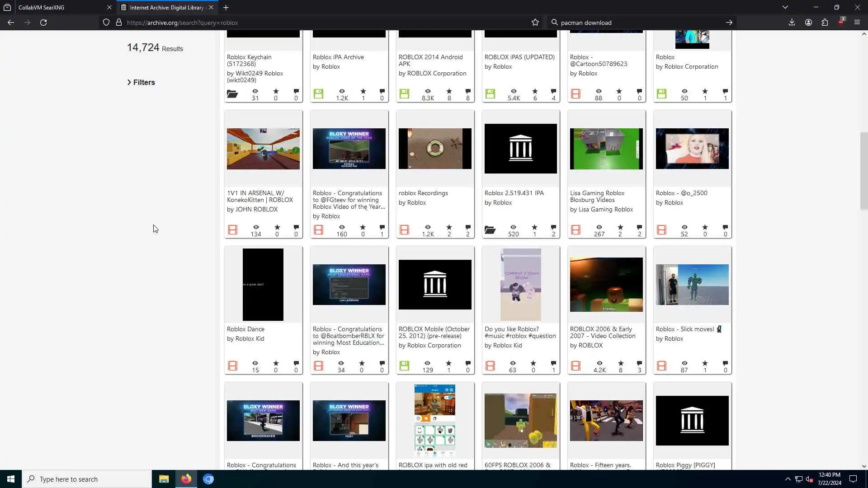Expand the Filters section
This screenshot has width=868, height=488.
point(141,82)
